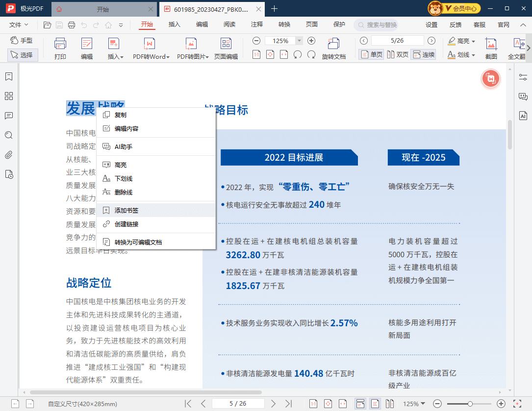Screen dimensions: 532x411
Task: Open the page thumbnails panel icon
Action: [x=8, y=96]
